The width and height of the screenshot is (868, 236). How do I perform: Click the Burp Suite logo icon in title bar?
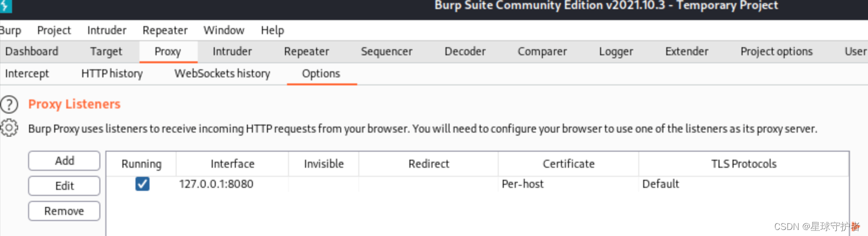tap(5, 6)
